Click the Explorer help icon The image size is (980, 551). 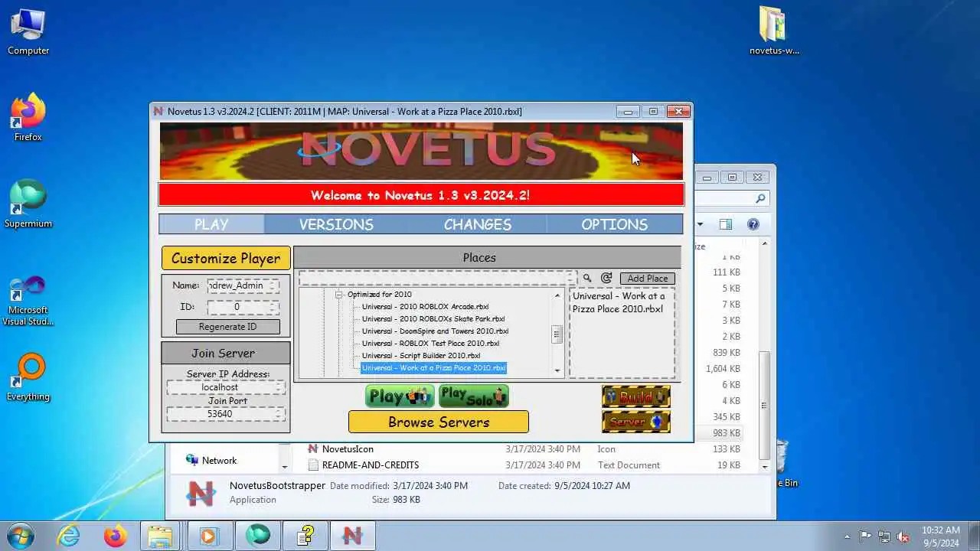pos(753,224)
